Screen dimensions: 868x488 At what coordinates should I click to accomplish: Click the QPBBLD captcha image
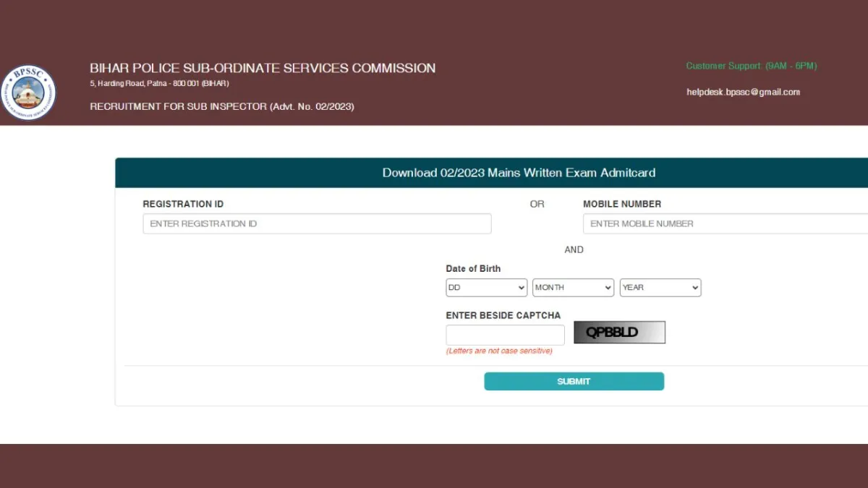pos(619,333)
